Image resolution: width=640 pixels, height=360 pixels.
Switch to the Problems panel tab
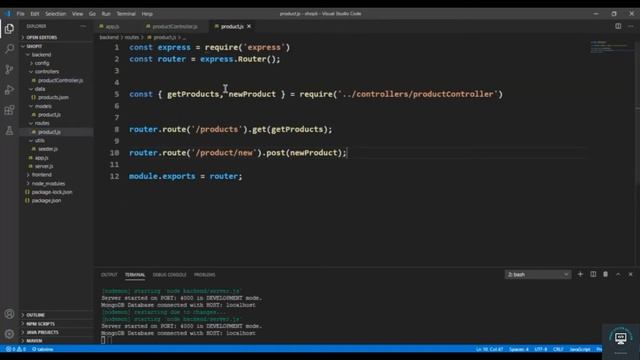coord(204,275)
